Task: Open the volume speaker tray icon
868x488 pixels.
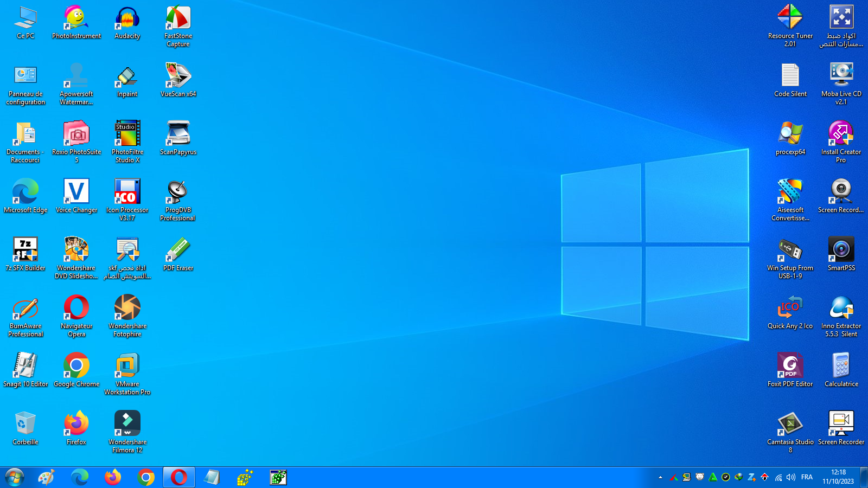Action: coord(791,478)
